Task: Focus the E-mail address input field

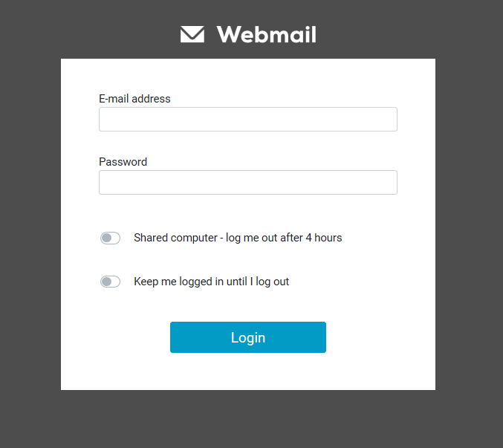Action: tap(248, 120)
